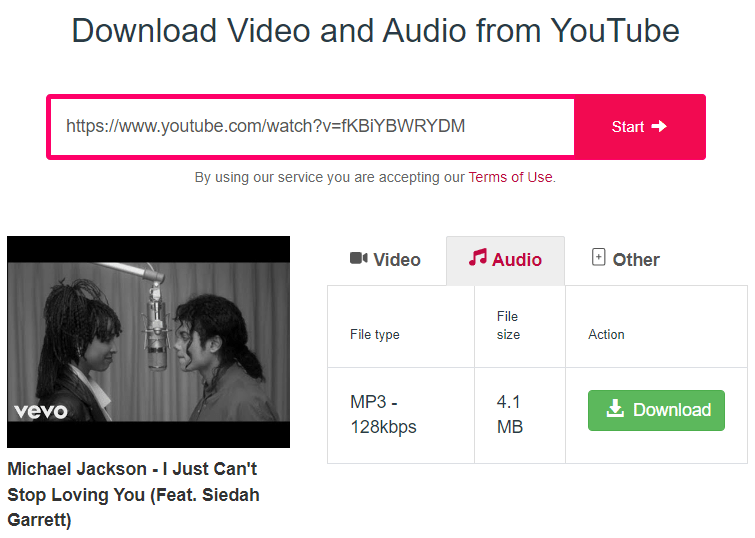Click the arrow icon in the Start button
This screenshot has width=755, height=538.
click(659, 126)
